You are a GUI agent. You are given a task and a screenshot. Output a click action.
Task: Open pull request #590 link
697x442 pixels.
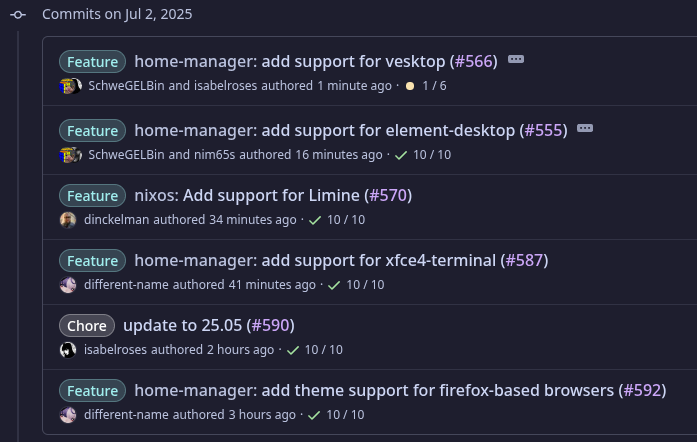click(x=270, y=325)
